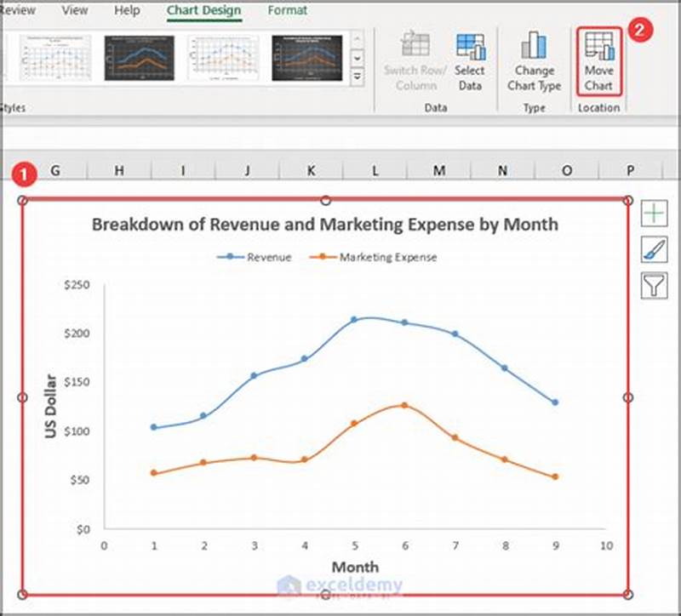Switch to the Format ribbon tab
This screenshot has width=681, height=616.
[x=288, y=11]
